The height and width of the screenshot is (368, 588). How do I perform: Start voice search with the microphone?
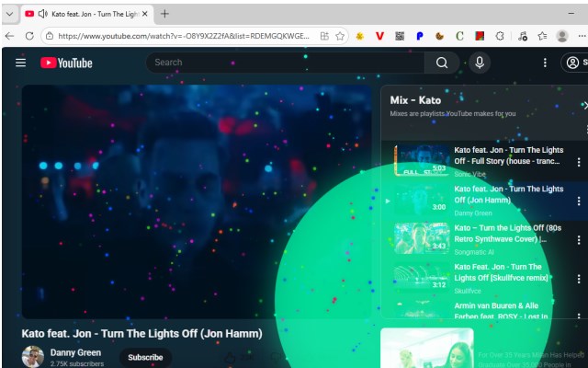point(480,63)
